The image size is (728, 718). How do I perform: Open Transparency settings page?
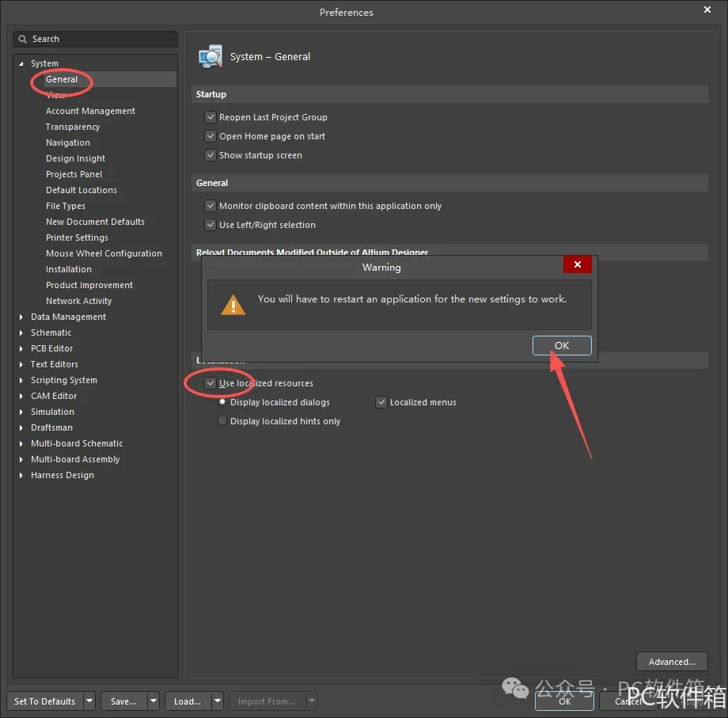(73, 127)
